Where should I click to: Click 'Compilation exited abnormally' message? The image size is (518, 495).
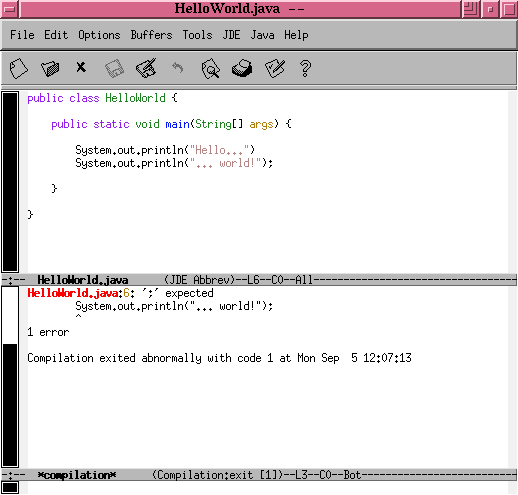[219, 358]
